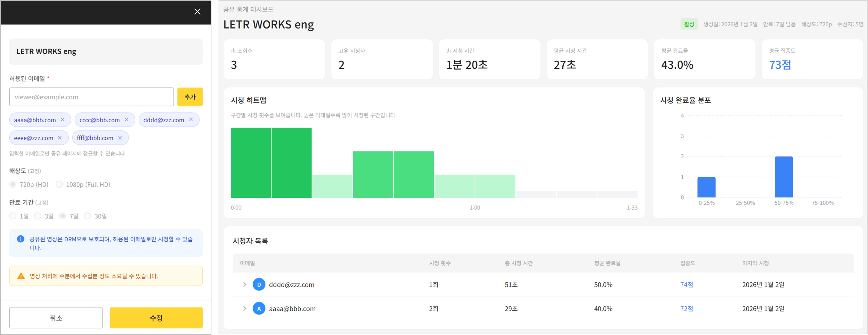Click the blue DRM info icon
Screen dimensions: 868x335
tap(21, 239)
